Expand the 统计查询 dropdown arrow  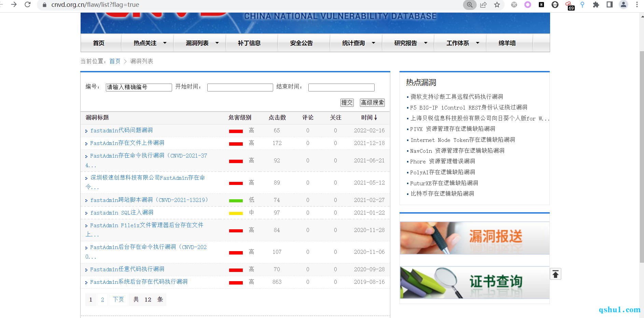tap(374, 43)
